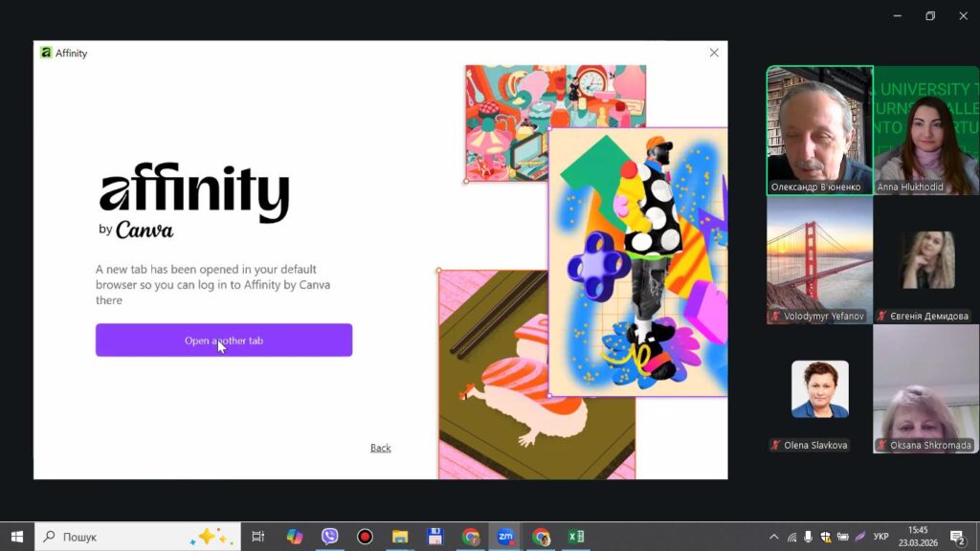Switch to the Zoom taskbar icon
Image resolution: width=980 pixels, height=551 pixels.
tap(505, 537)
